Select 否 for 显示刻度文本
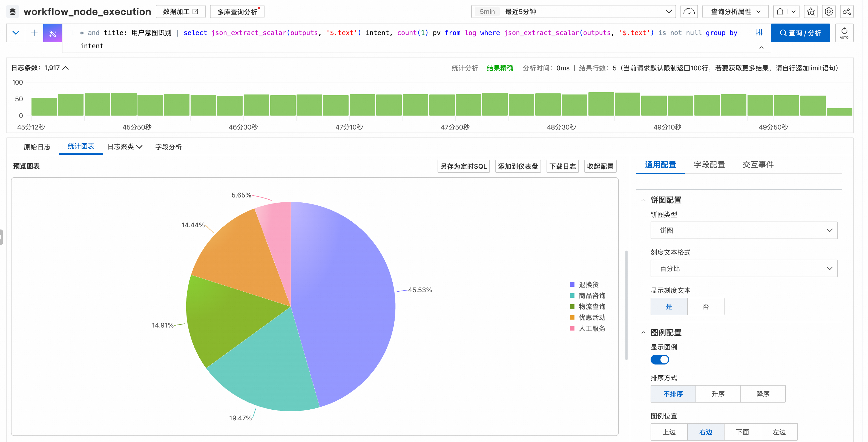Image resolution: width=868 pixels, height=442 pixels. point(705,306)
